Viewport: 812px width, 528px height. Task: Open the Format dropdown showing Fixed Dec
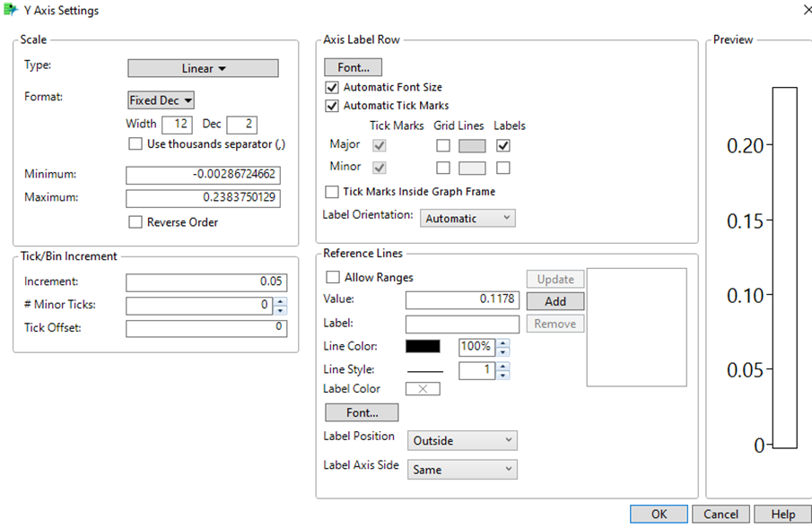161,100
